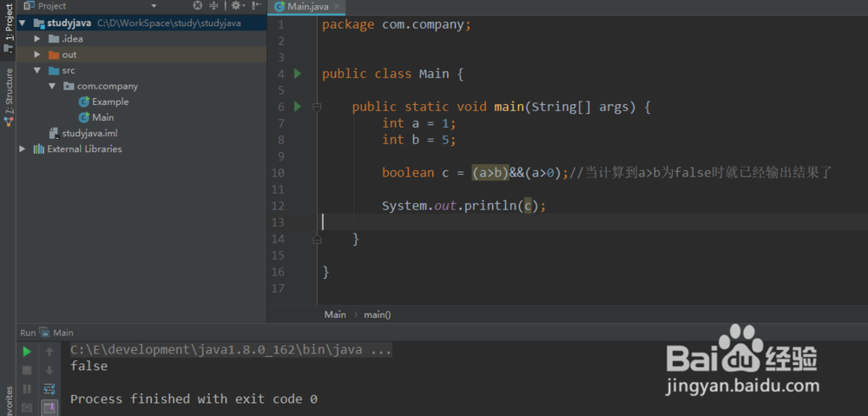The image size is (868, 416).
Task: Click the highlighted (a>b) expression
Action: pos(490,173)
